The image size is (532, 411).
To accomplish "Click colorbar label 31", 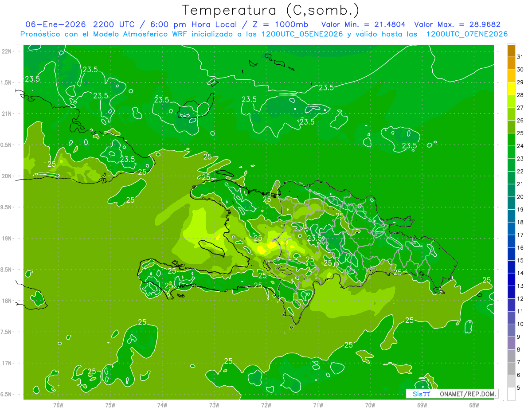I will point(520,57).
